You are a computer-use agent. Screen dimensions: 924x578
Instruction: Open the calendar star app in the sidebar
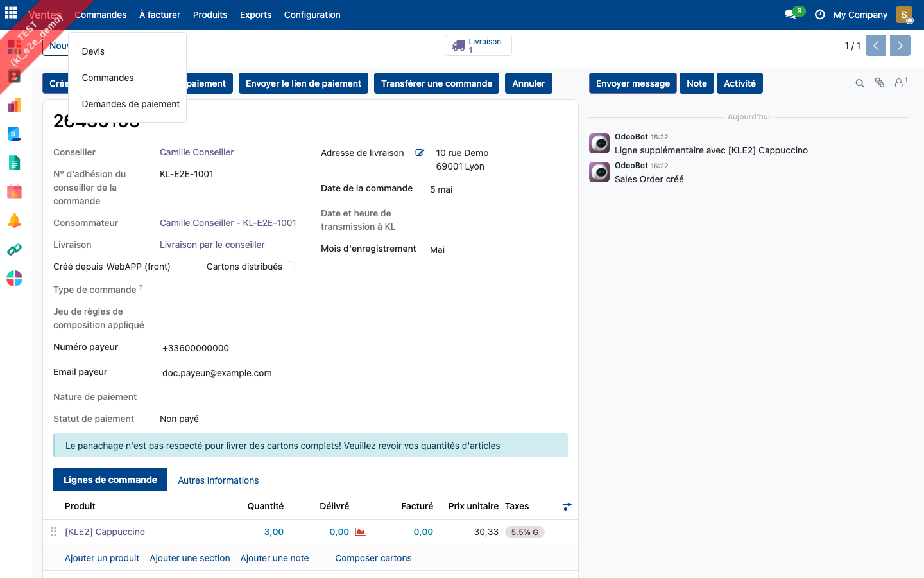(x=14, y=192)
